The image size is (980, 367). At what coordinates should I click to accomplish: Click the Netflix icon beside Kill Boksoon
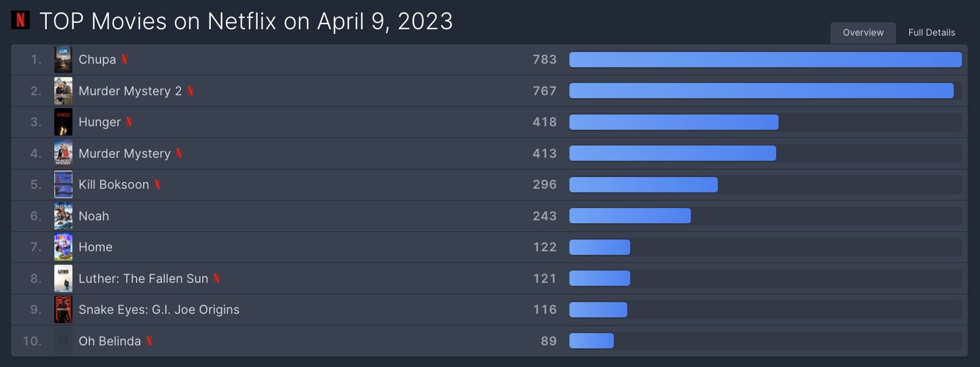click(157, 185)
